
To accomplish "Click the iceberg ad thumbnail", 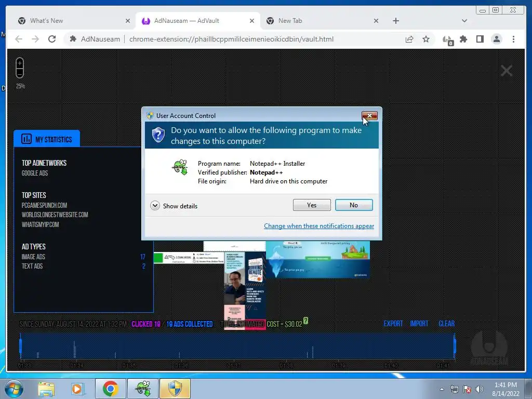I will 317,260.
